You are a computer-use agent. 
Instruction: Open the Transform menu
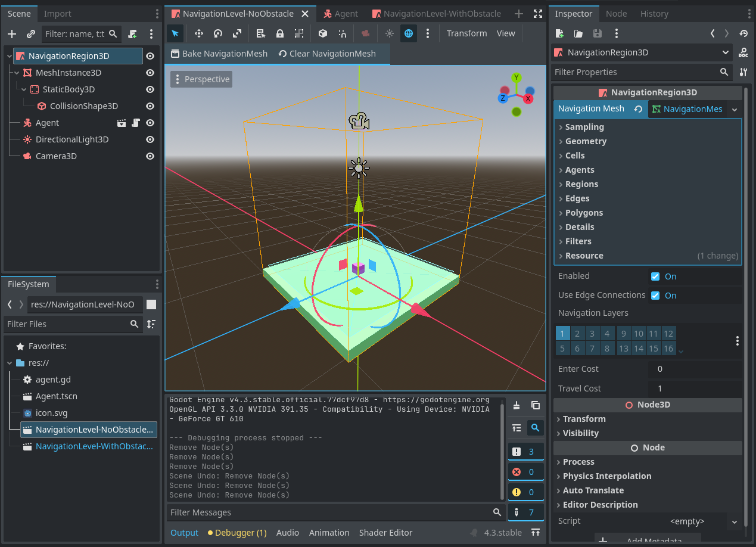coord(466,33)
